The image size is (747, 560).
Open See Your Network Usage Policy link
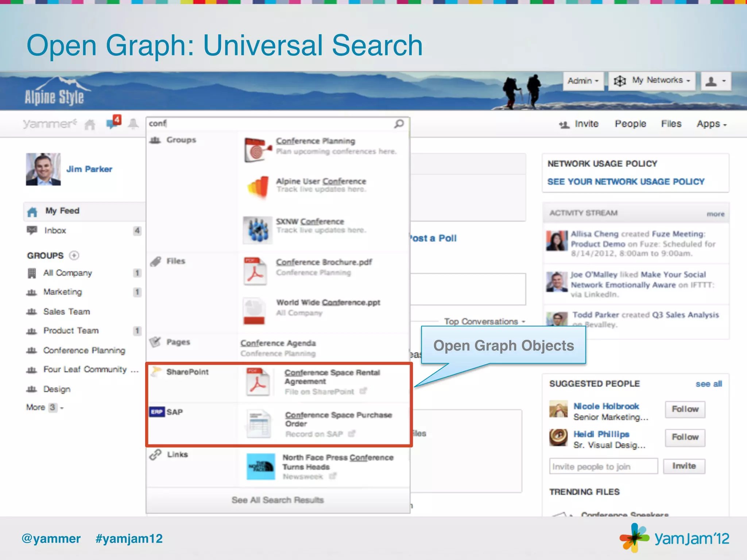click(x=626, y=182)
